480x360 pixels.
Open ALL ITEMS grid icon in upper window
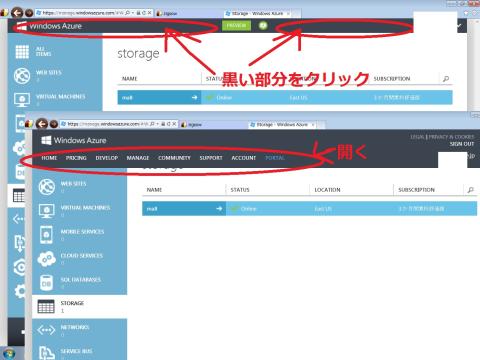[x=22, y=52]
